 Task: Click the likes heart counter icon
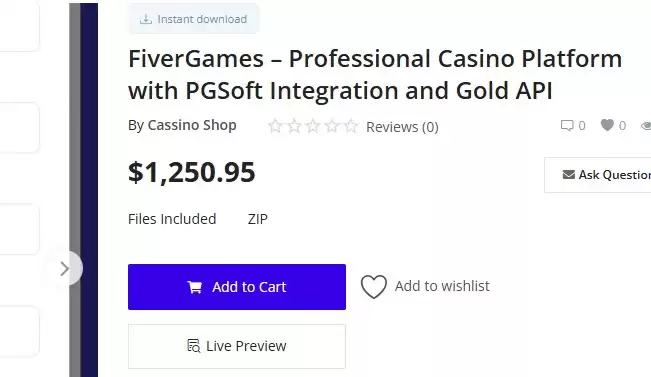point(607,125)
